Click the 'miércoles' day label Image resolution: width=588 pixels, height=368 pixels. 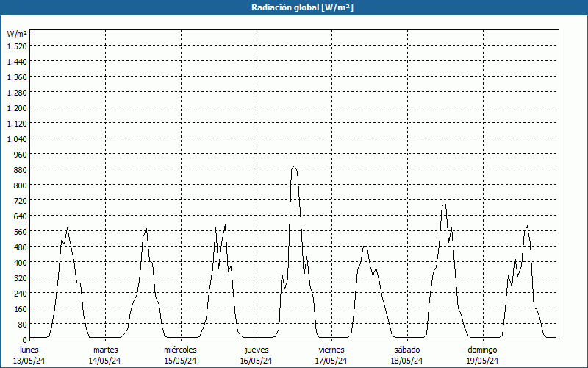(180, 350)
